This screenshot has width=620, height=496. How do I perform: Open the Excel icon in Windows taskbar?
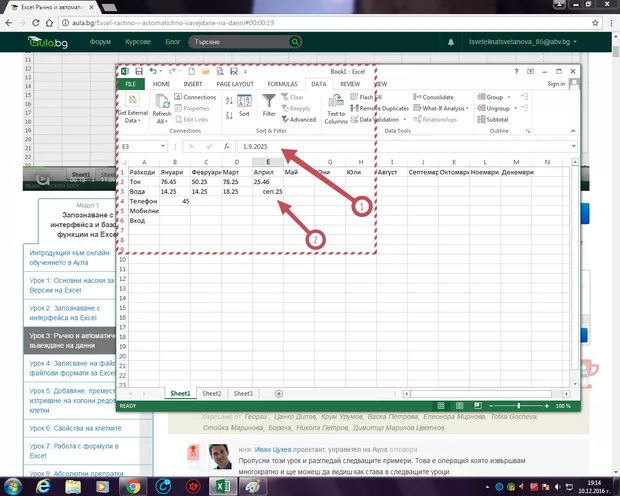226,486
